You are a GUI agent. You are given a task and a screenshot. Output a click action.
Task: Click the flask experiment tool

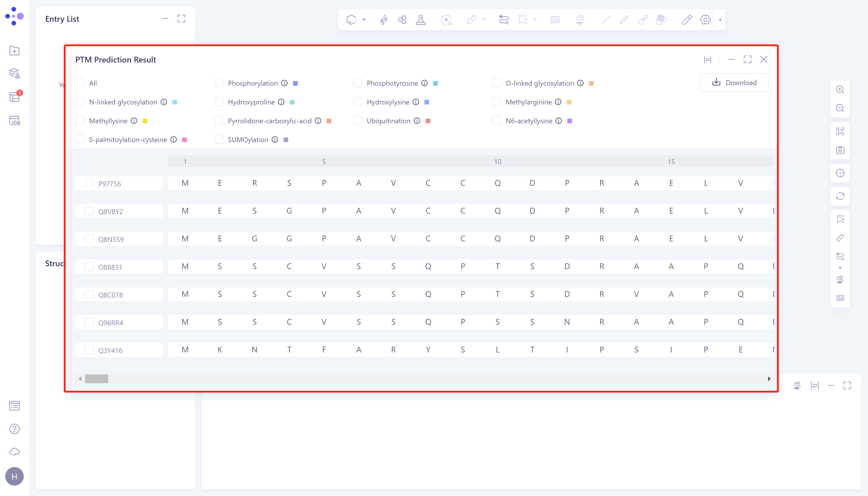pos(421,19)
